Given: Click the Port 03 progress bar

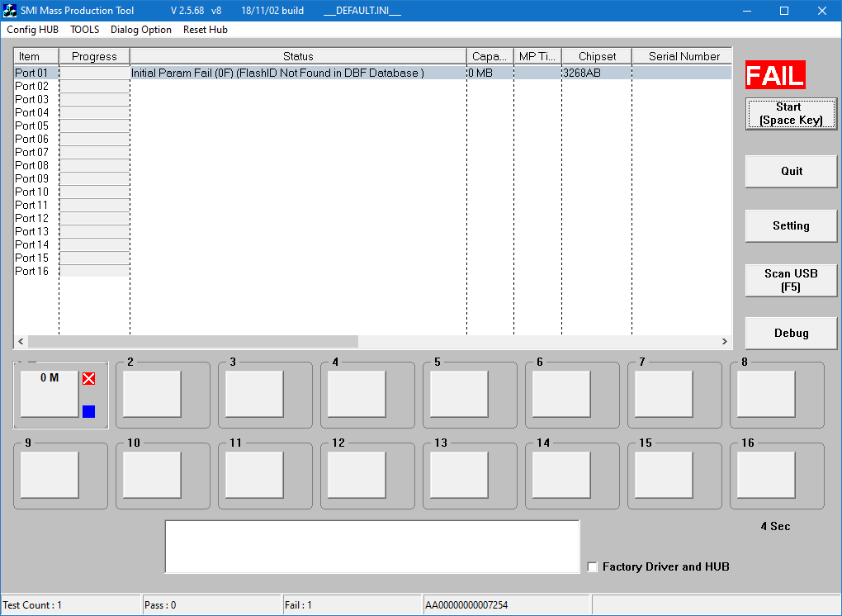Looking at the screenshot, I should (x=94, y=99).
